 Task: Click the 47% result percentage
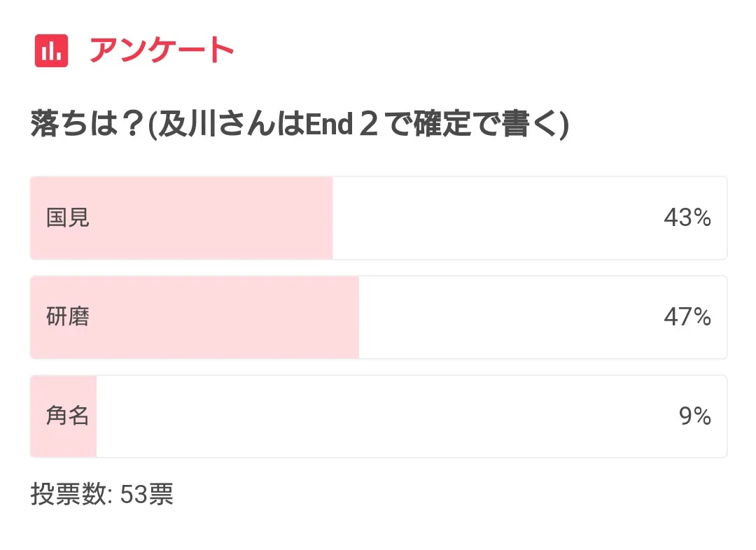[x=687, y=318]
